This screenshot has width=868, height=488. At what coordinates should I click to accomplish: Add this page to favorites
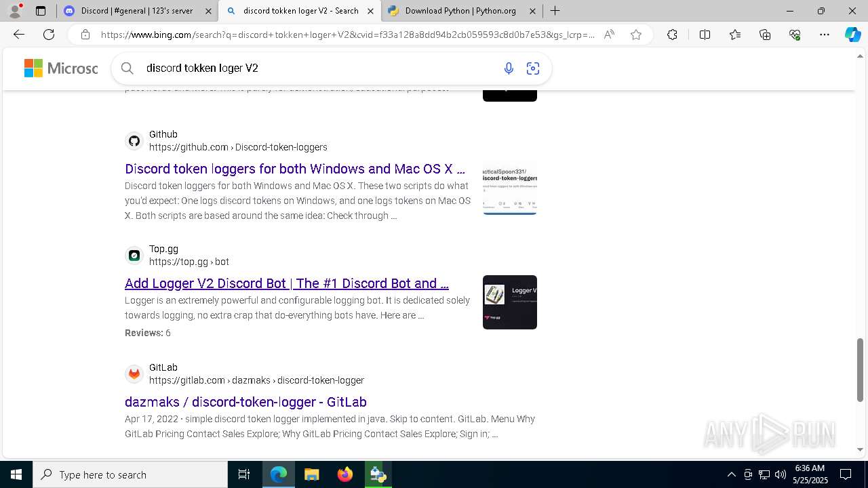point(636,35)
